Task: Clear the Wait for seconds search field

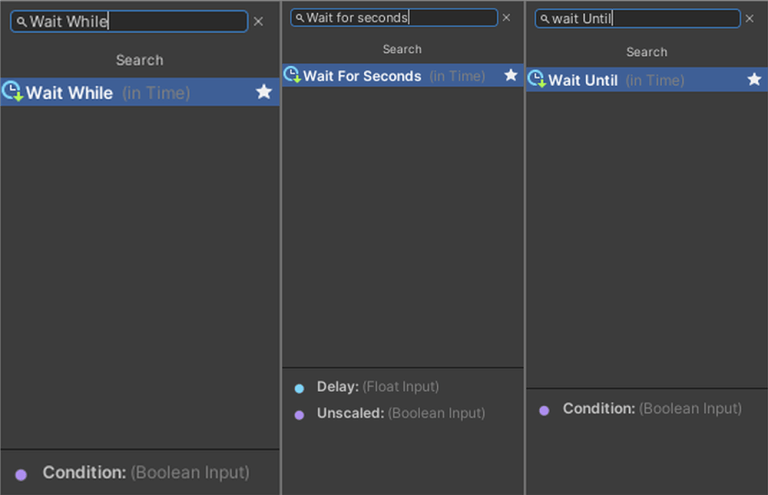Action: pyautogui.click(x=506, y=18)
